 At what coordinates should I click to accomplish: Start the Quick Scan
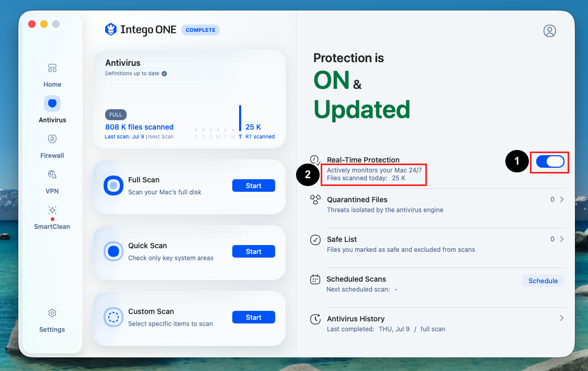click(254, 251)
